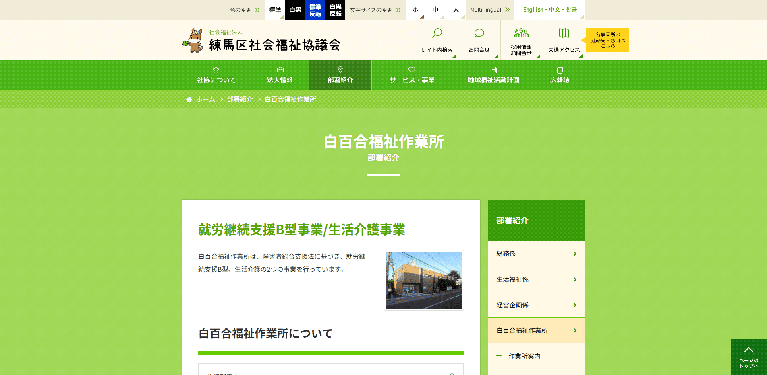Click the 就労継続支援B型事業/生活介護事業 heading
This screenshot has height=375, width=767.
coord(302,230)
